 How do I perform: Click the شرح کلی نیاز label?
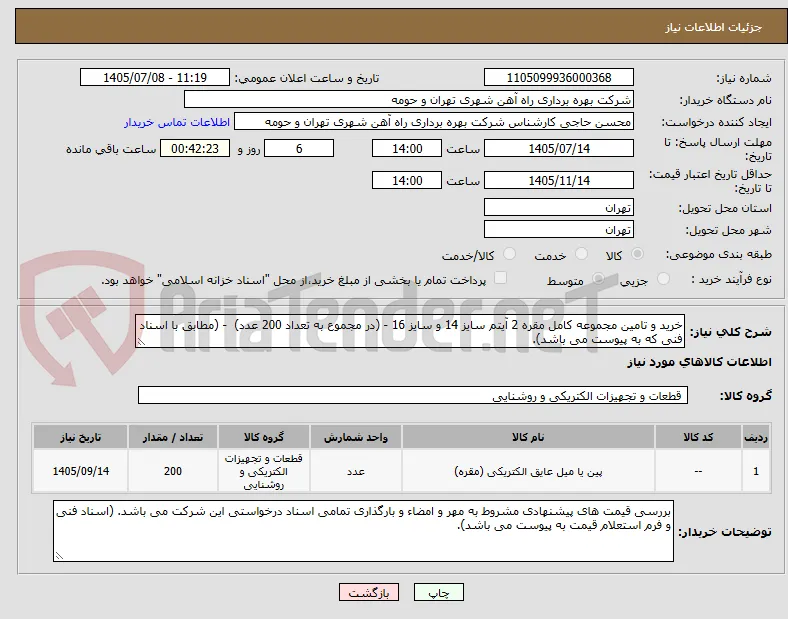731,332
